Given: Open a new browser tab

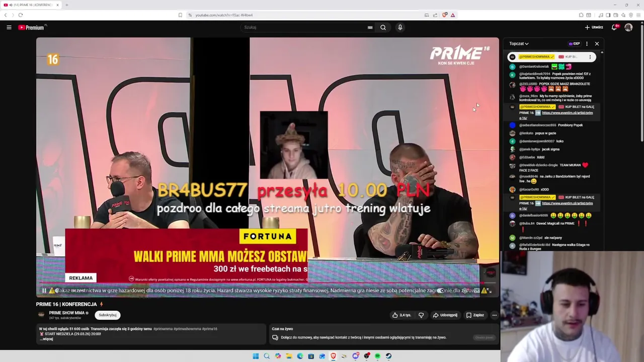Looking at the screenshot, I should 66,5.
